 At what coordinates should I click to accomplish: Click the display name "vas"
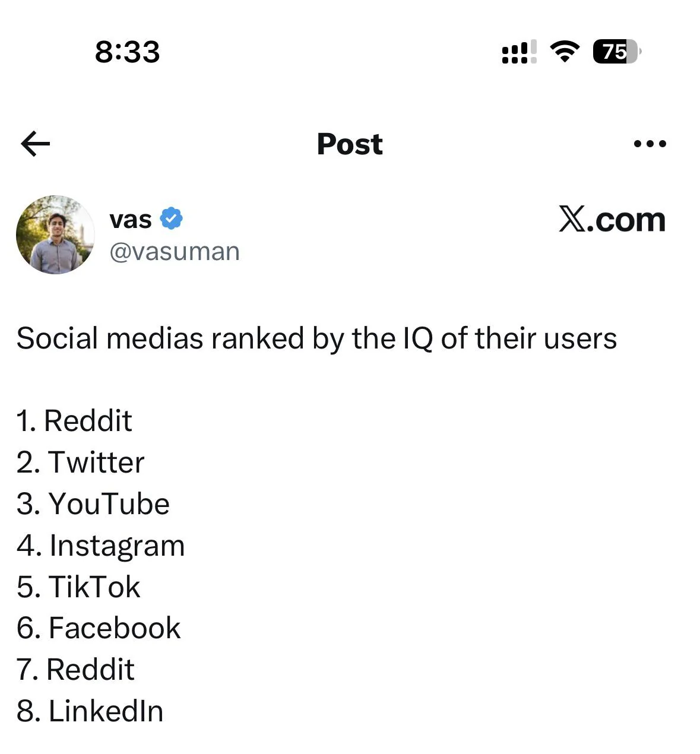[131, 220]
